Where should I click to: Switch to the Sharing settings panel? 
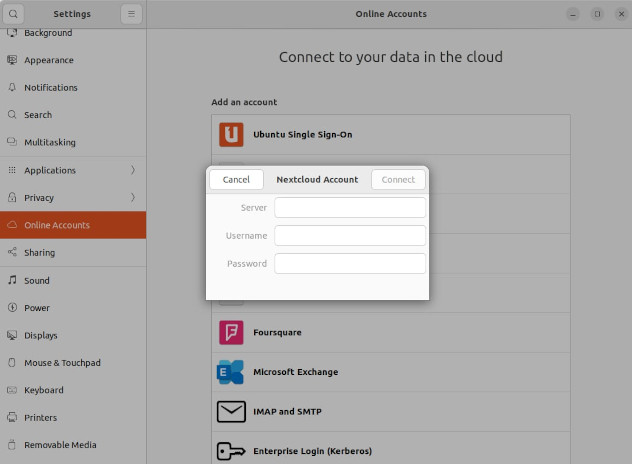(40, 253)
